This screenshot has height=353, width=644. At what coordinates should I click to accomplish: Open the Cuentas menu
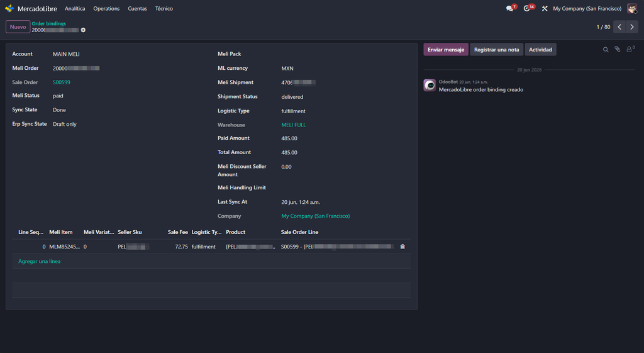137,9
